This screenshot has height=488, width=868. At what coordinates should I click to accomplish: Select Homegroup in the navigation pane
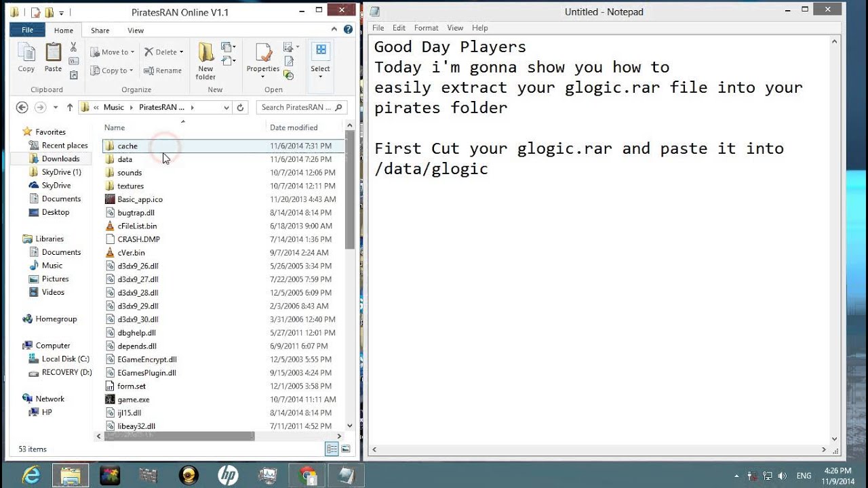pos(56,319)
